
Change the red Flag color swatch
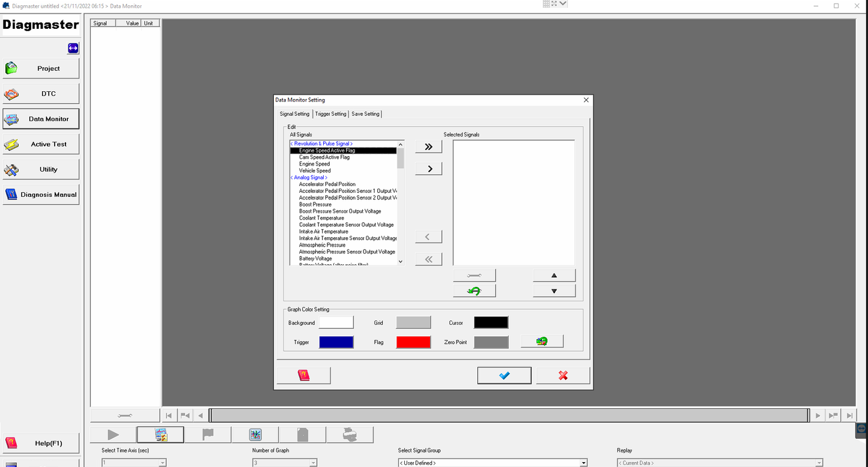pos(413,342)
